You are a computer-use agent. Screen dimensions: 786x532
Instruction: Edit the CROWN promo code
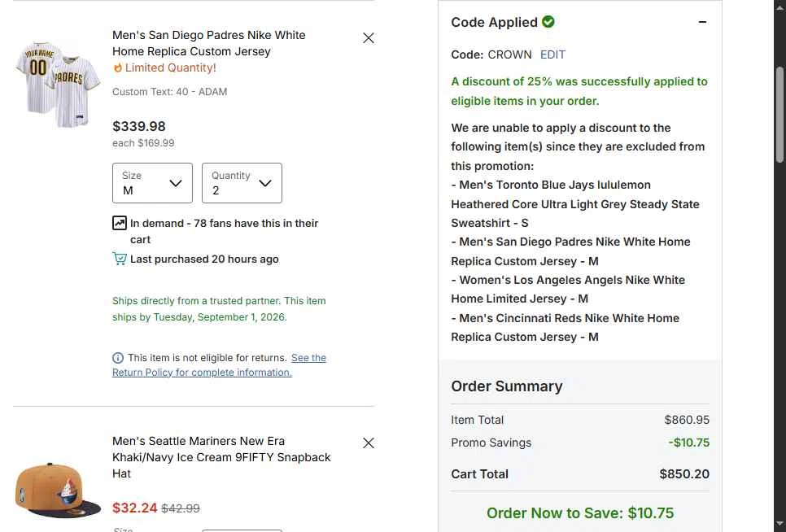(552, 55)
